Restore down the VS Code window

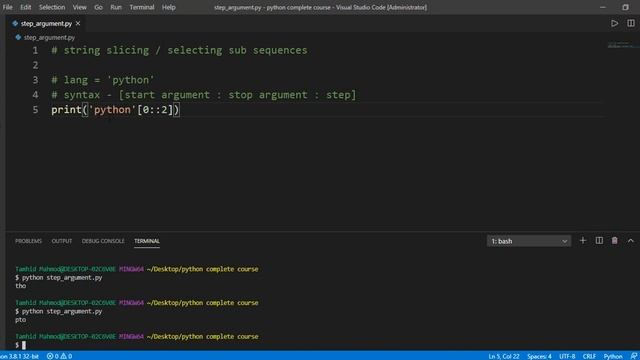click(625, 7)
